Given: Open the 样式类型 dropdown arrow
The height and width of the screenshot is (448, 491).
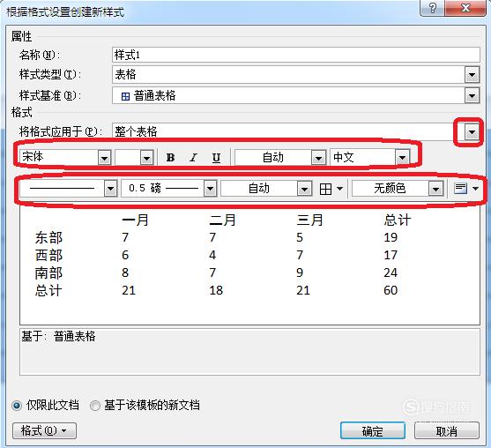Looking at the screenshot, I should coord(472,75).
